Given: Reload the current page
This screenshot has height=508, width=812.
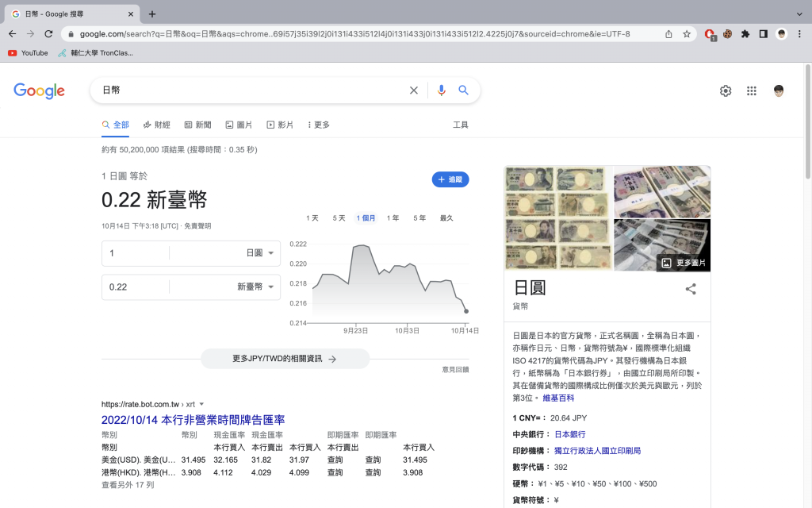Looking at the screenshot, I should pos(48,33).
